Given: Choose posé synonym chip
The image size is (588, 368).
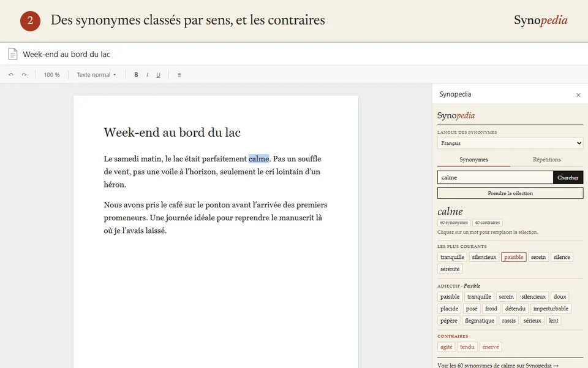Looking at the screenshot, I should (472, 309).
